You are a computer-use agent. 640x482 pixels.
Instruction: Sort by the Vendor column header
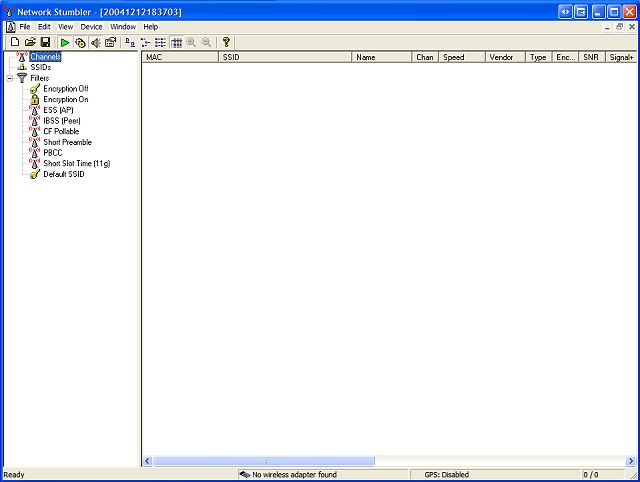point(505,57)
